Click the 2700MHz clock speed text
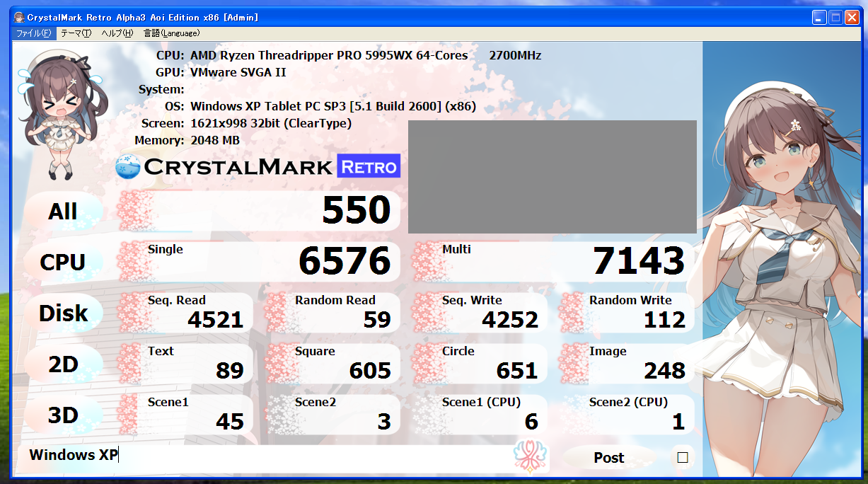 515,55
